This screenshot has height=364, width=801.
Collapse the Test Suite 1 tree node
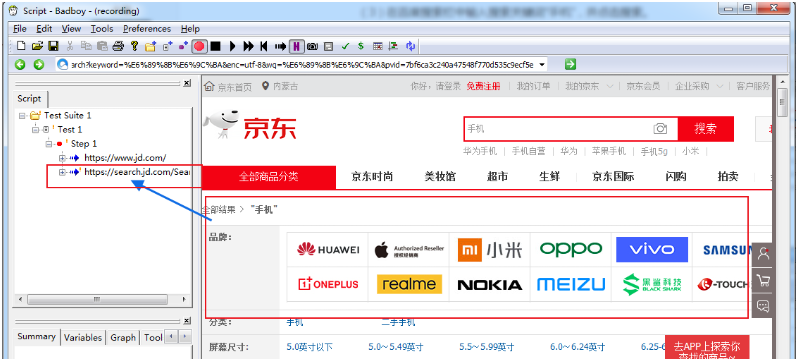[x=22, y=116]
